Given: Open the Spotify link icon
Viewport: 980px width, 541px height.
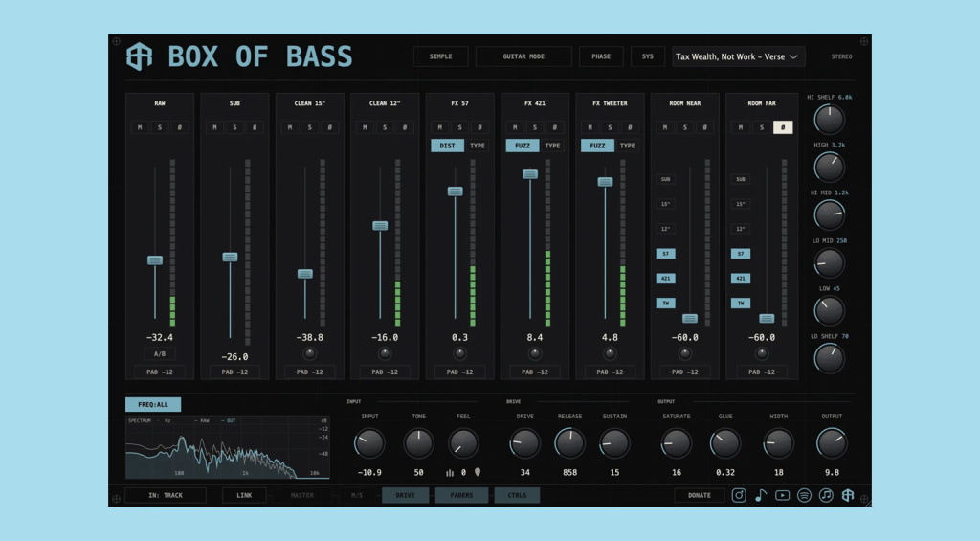Looking at the screenshot, I should tap(804, 495).
